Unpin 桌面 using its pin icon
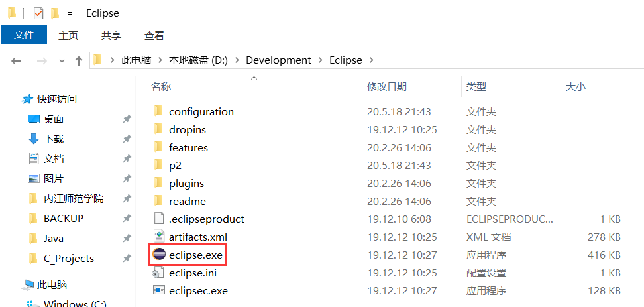Image resolution: width=644 pixels, height=307 pixels. tap(127, 119)
